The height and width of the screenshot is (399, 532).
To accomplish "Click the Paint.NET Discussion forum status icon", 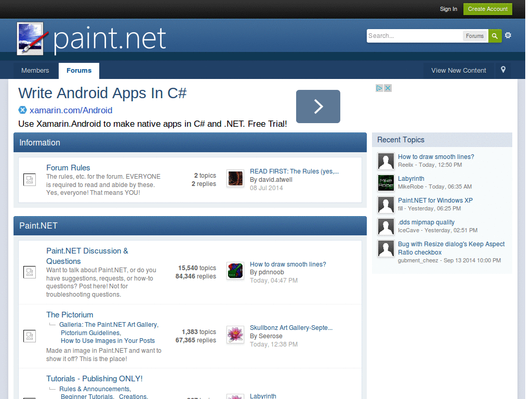I will (30, 272).
